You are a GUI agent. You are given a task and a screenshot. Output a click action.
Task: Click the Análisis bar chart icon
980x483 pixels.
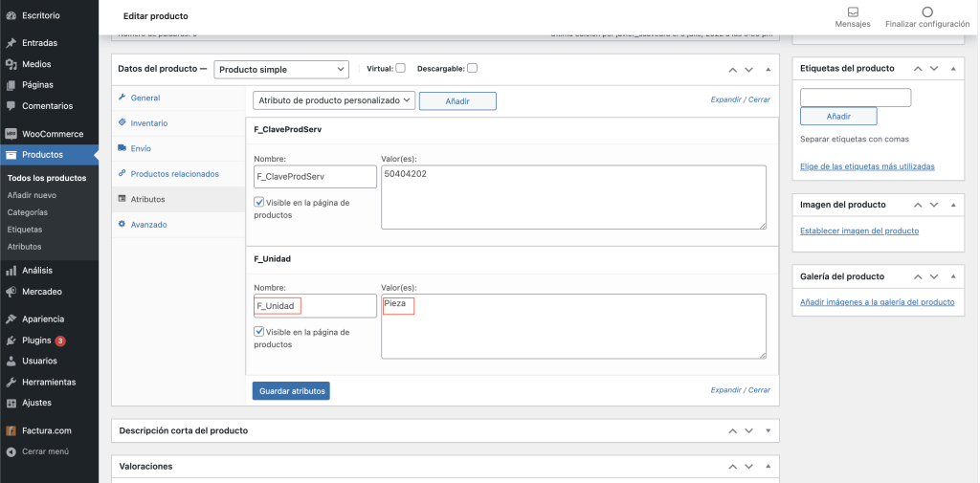(11, 271)
